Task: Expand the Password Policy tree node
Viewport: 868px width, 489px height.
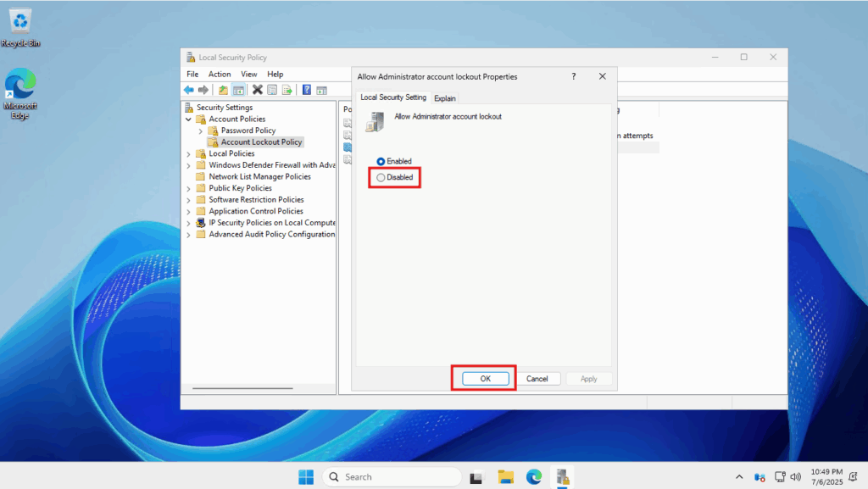Action: tap(200, 131)
